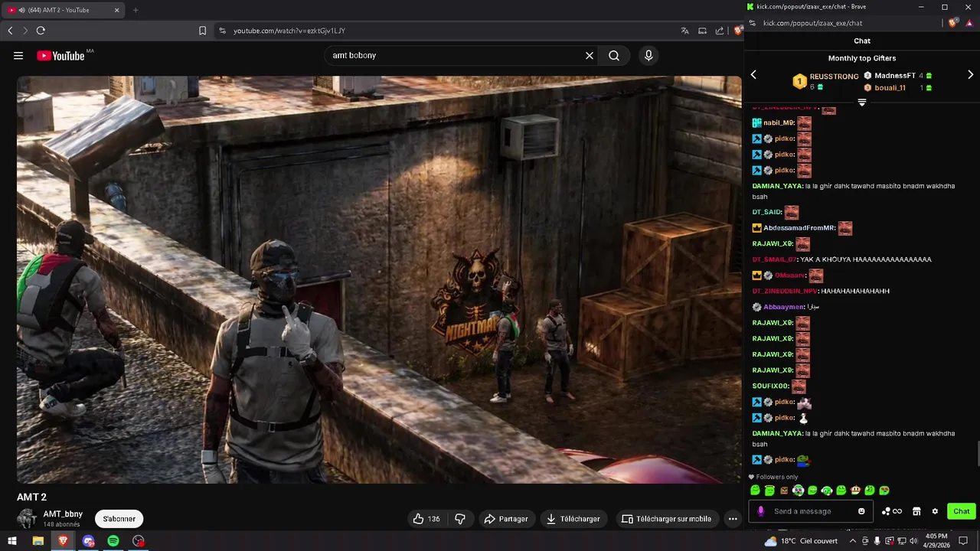Open File Explorer from the taskbar
This screenshot has height=551, width=980.
(x=38, y=541)
